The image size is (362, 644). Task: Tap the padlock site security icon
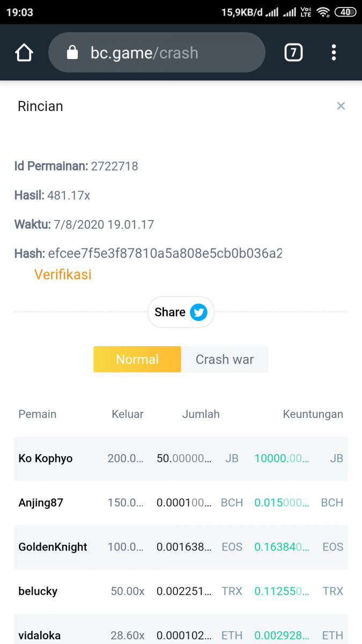(72, 53)
